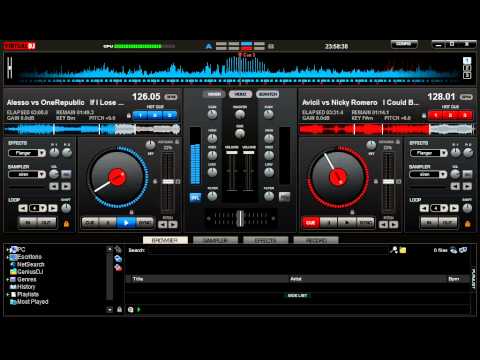This screenshot has height=360, width=480.
Task: Nudge left deck pitch bend up
Action: (x=173, y=225)
